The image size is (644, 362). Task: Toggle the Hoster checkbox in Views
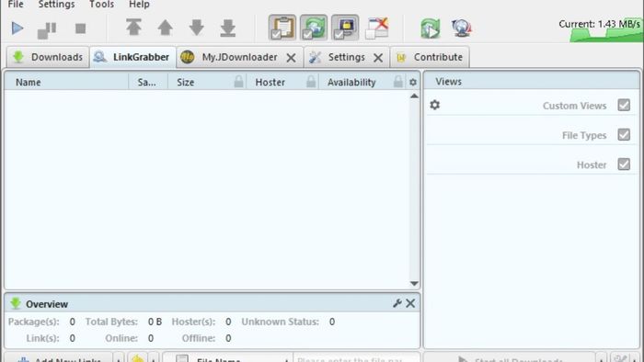(624, 164)
